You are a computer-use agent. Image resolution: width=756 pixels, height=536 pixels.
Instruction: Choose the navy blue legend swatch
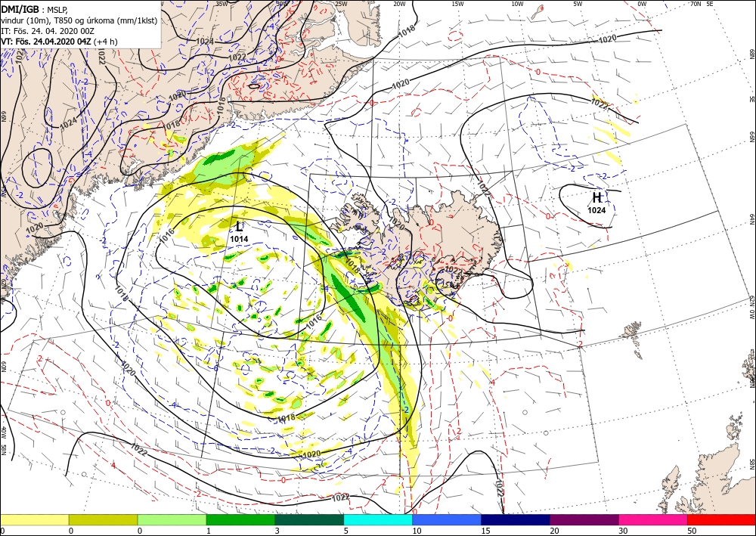(x=516, y=519)
